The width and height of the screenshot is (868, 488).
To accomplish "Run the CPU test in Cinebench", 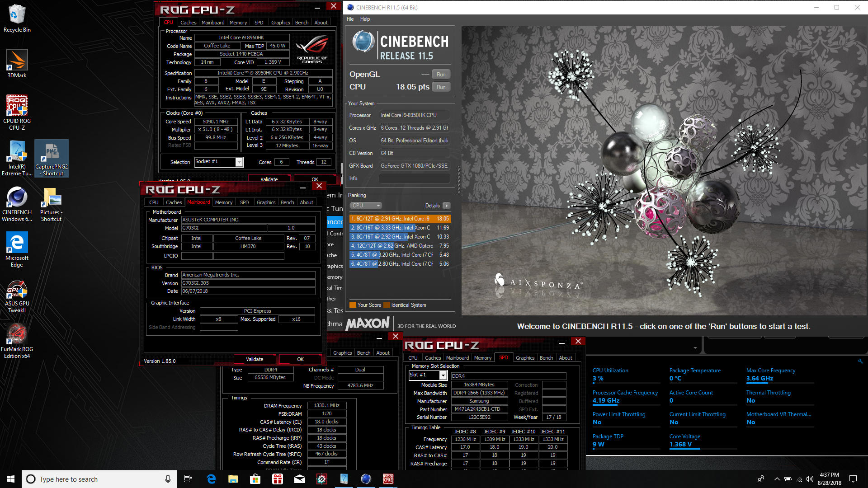I will [441, 87].
